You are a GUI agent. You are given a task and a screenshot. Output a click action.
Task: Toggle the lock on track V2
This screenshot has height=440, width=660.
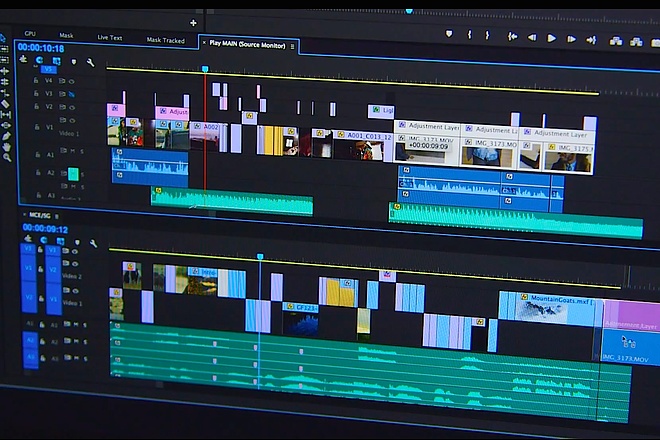[x=37, y=106]
